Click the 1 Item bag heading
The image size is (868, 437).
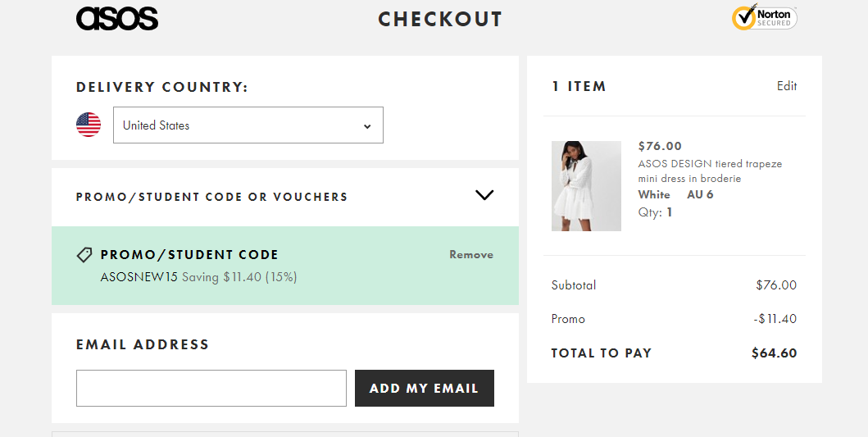(579, 86)
